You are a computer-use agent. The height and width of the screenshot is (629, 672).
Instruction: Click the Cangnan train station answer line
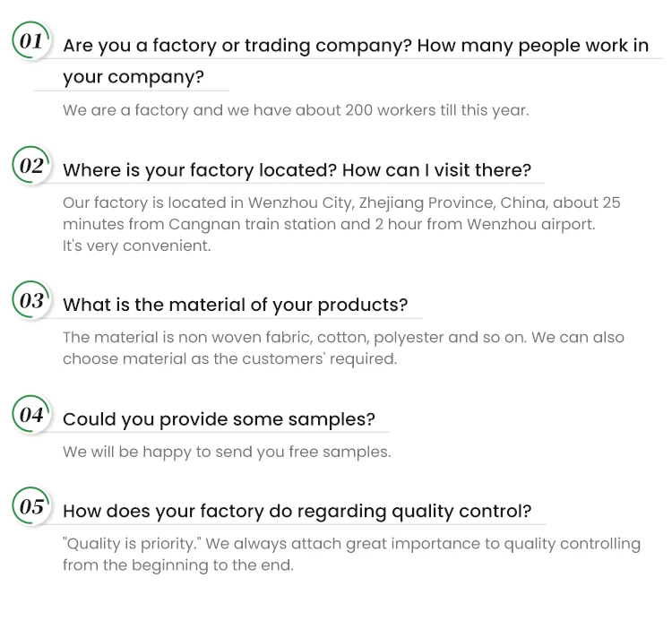click(x=328, y=224)
